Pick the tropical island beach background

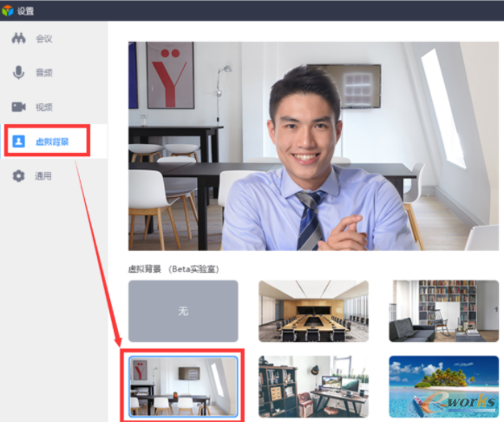click(444, 386)
